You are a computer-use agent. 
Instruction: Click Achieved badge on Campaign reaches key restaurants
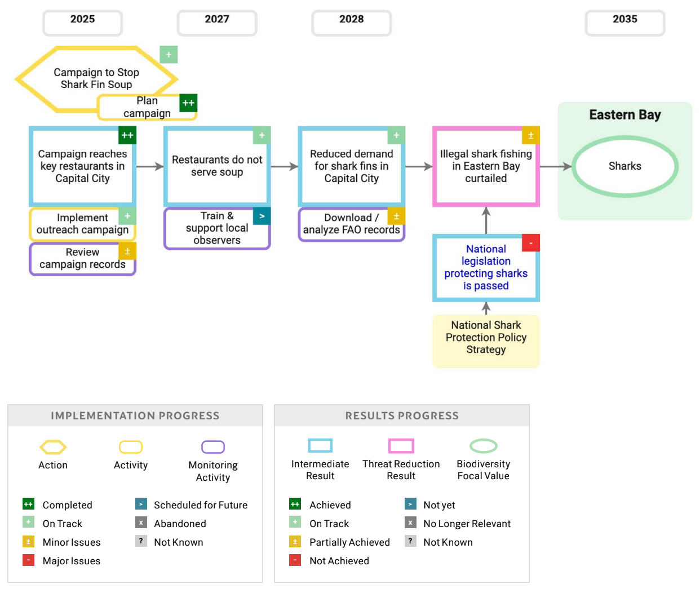coord(127,135)
